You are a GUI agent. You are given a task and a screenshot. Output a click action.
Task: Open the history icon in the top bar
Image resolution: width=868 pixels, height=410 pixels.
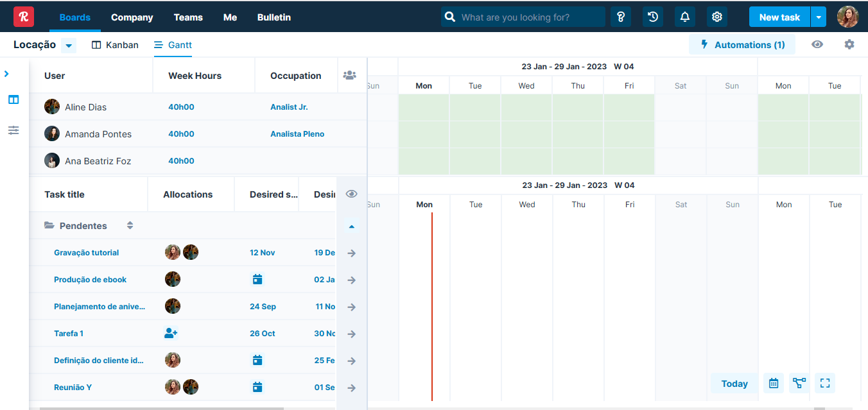pyautogui.click(x=653, y=16)
